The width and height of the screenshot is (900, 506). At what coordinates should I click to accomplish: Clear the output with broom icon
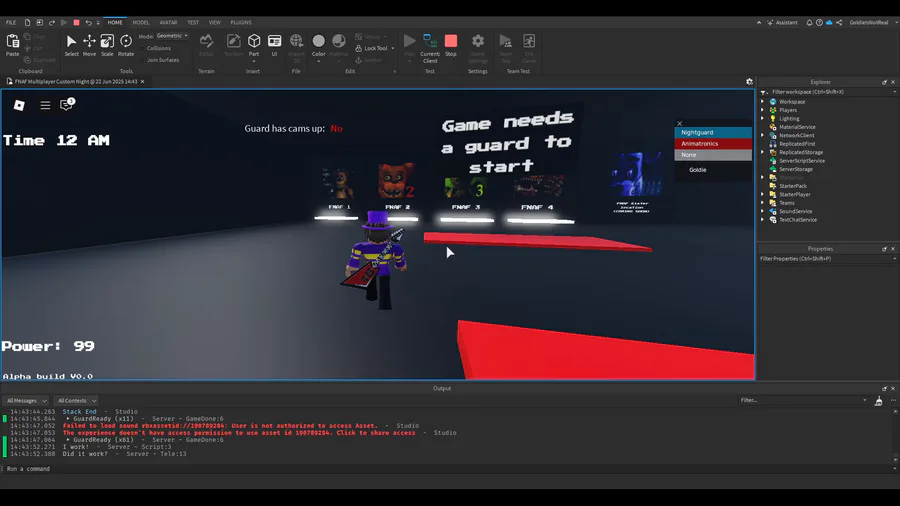tap(878, 401)
